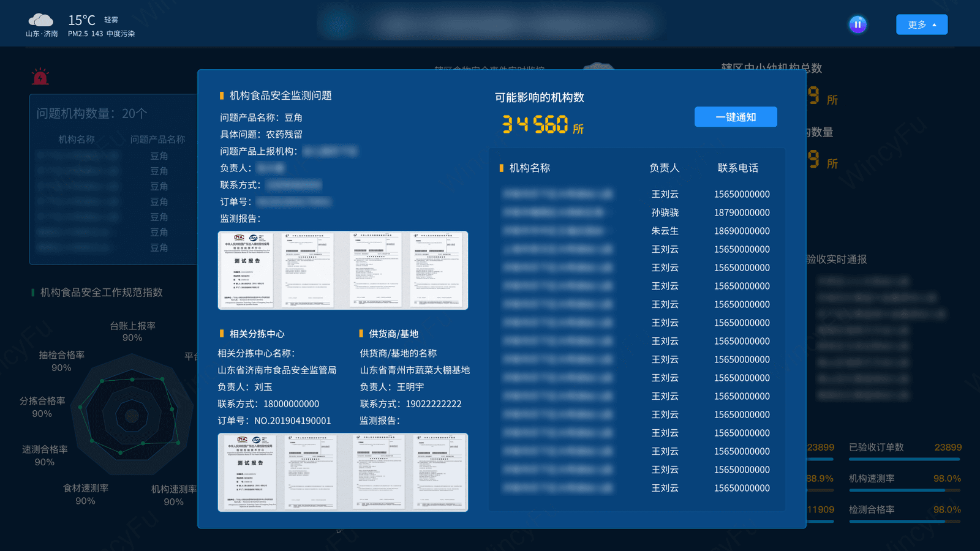Click the 问题产品名称 column header
The width and height of the screenshot is (980, 551).
157,140
